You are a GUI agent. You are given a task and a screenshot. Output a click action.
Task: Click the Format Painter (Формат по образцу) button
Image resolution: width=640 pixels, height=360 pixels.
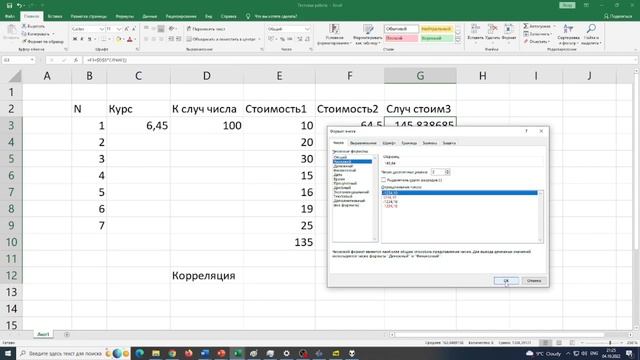click(43, 42)
